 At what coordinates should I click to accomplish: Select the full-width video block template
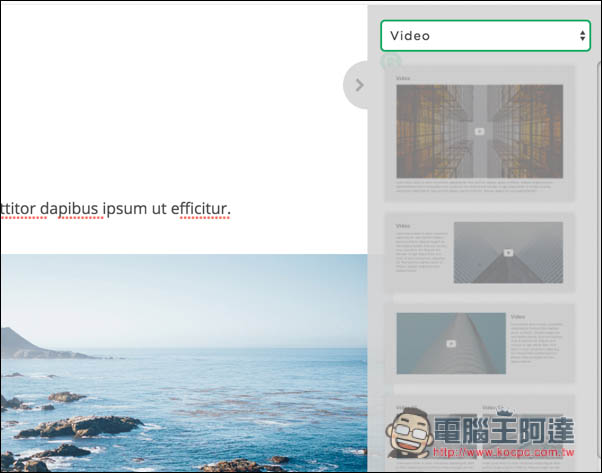(x=479, y=135)
